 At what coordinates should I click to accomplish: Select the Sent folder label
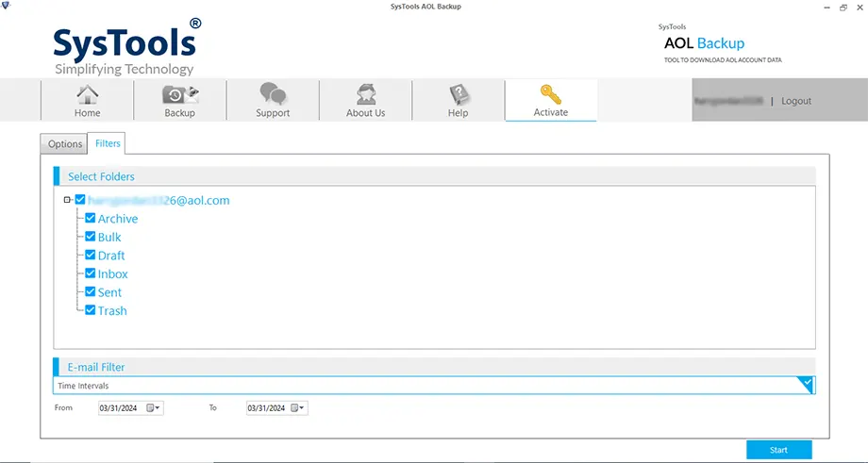pyautogui.click(x=109, y=292)
